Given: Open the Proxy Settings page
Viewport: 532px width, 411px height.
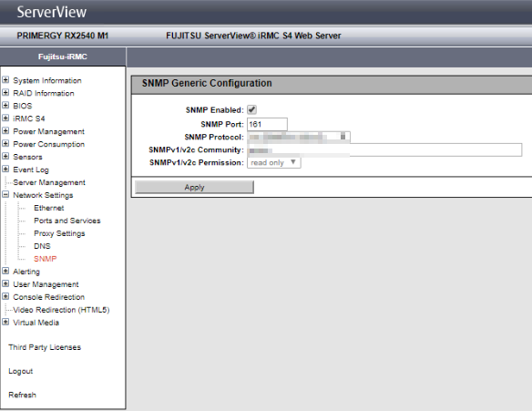Looking at the screenshot, I should click(x=59, y=233).
